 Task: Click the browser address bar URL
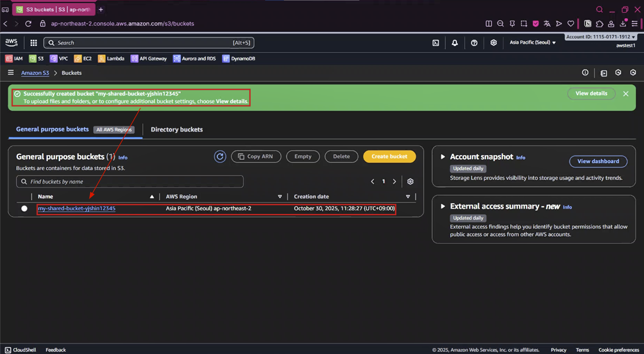(122, 23)
